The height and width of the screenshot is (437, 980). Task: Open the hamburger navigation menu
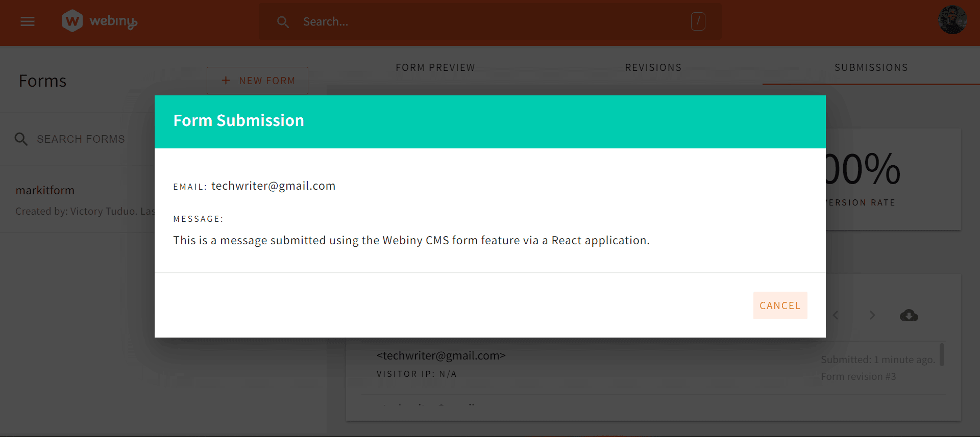pyautogui.click(x=28, y=21)
